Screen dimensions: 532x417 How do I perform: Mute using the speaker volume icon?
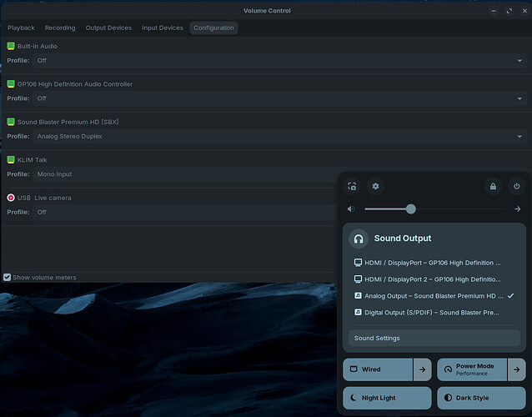click(x=351, y=209)
